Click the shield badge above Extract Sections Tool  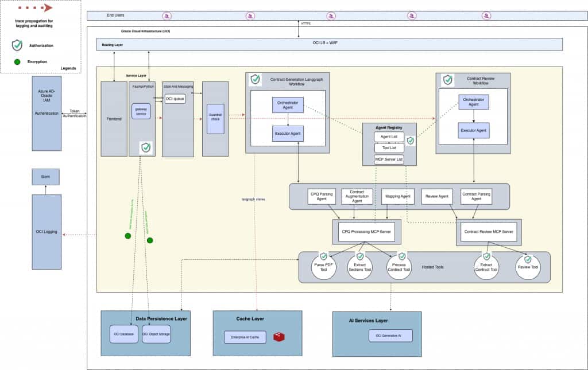point(360,256)
